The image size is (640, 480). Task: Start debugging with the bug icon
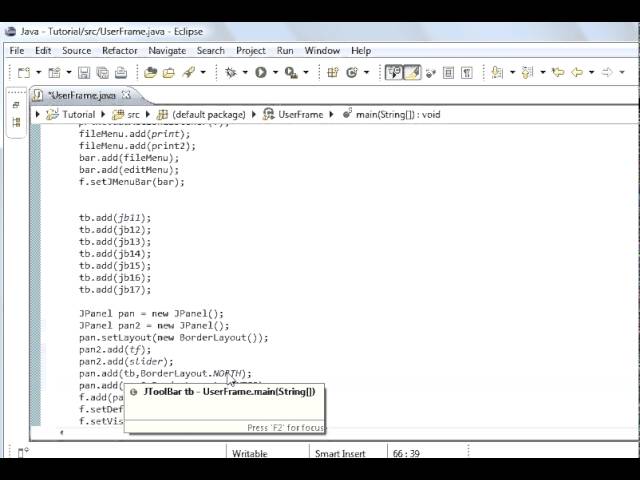231,73
